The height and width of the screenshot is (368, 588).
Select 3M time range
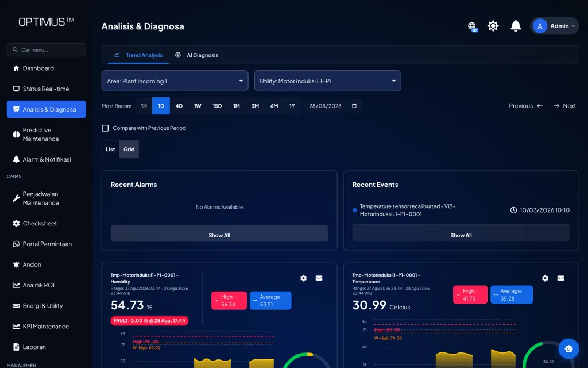click(x=255, y=106)
